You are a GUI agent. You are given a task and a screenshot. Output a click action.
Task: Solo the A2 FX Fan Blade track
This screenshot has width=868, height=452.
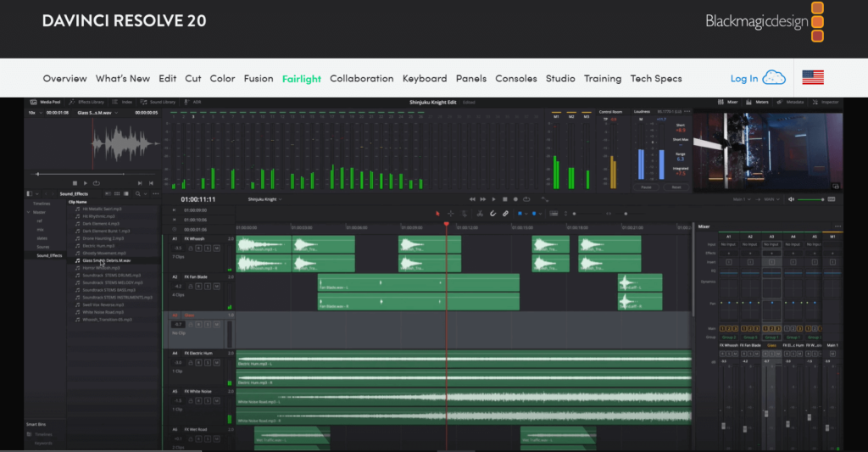coord(208,287)
